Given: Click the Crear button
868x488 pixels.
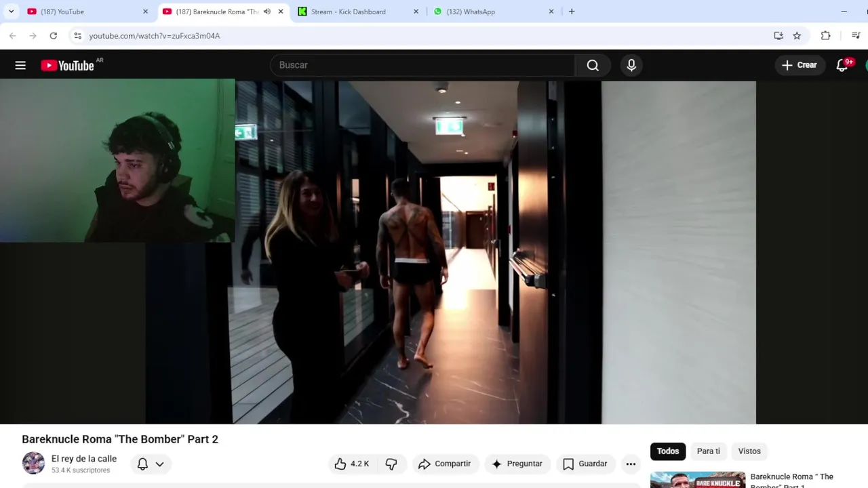Looking at the screenshot, I should click(x=799, y=65).
